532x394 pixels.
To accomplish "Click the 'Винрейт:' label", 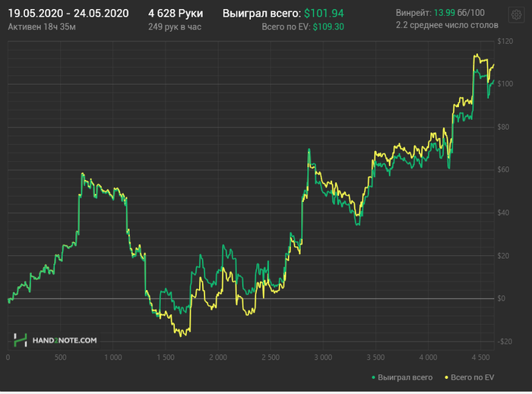I will point(413,13).
